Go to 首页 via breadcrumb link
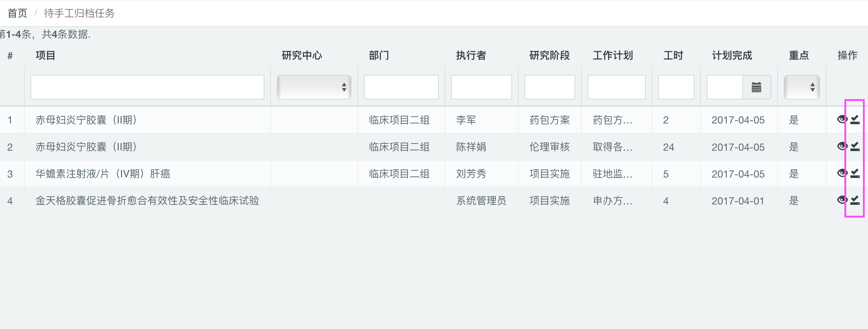868x329 pixels. (x=17, y=13)
